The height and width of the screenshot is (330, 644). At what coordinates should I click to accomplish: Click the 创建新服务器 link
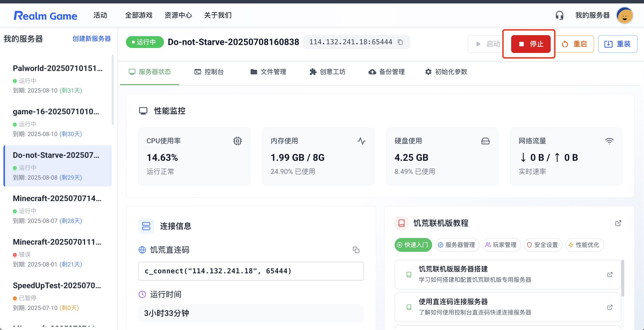tap(92, 39)
